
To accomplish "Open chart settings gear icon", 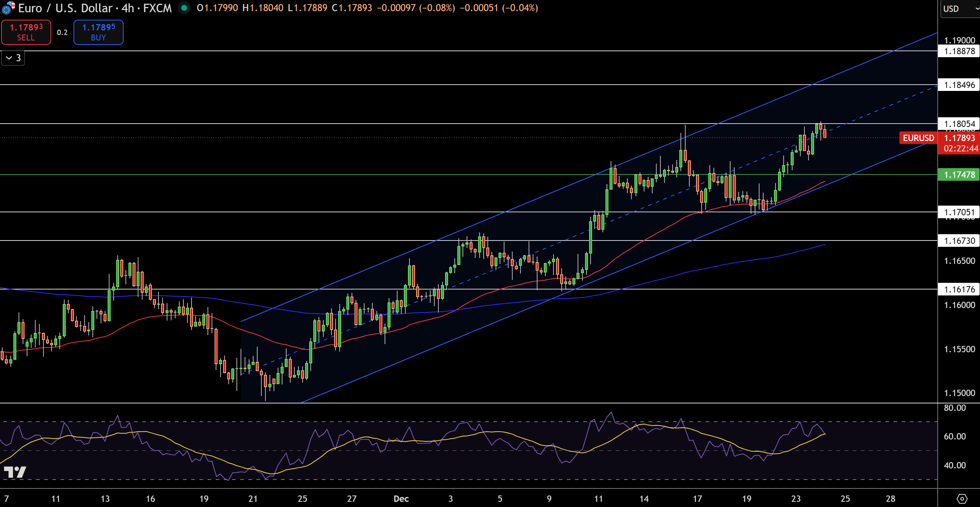I will pyautogui.click(x=962, y=498).
